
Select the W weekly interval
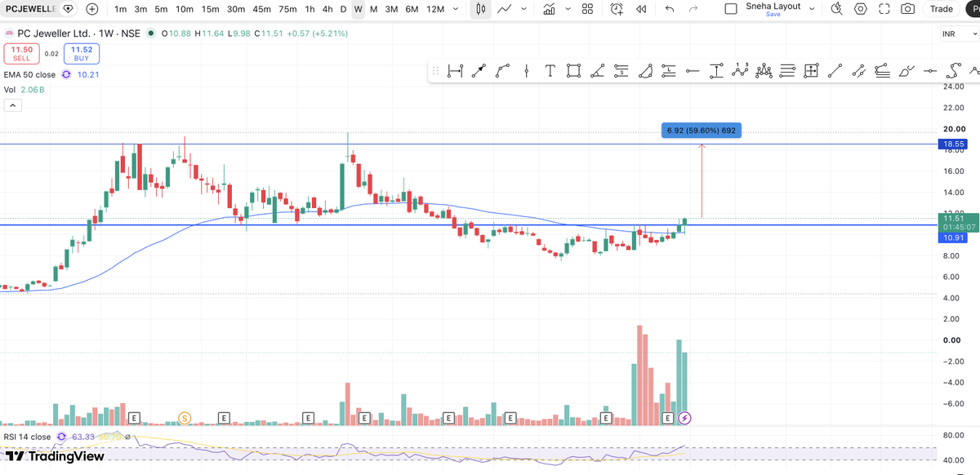point(359,9)
